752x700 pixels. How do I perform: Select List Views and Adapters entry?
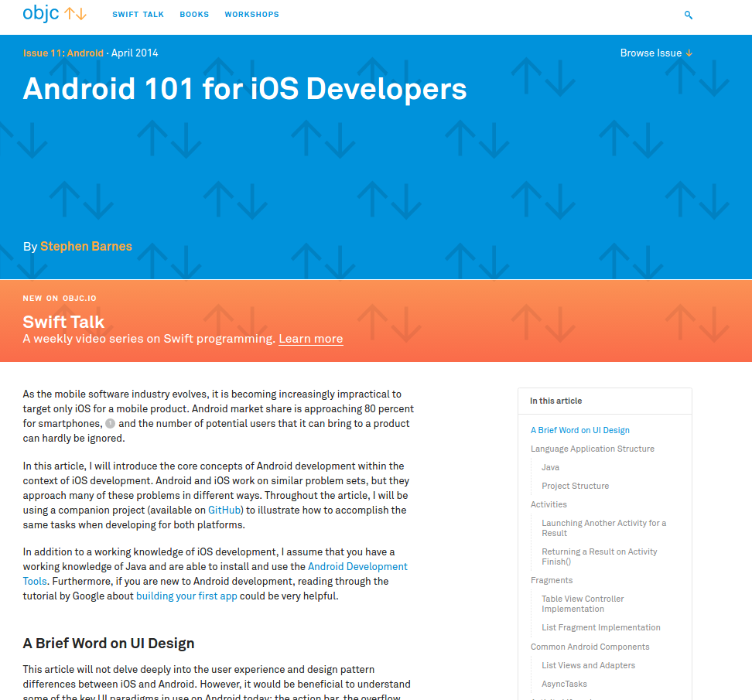588,665
